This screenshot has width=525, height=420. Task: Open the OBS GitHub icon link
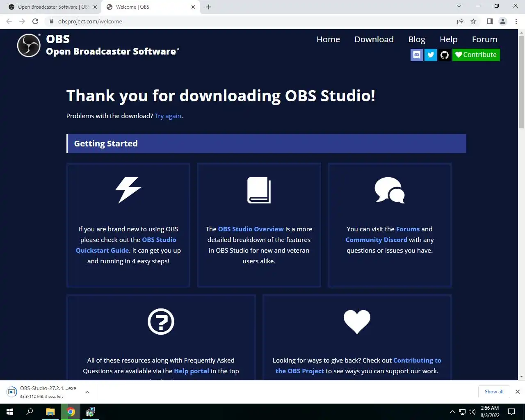(445, 55)
